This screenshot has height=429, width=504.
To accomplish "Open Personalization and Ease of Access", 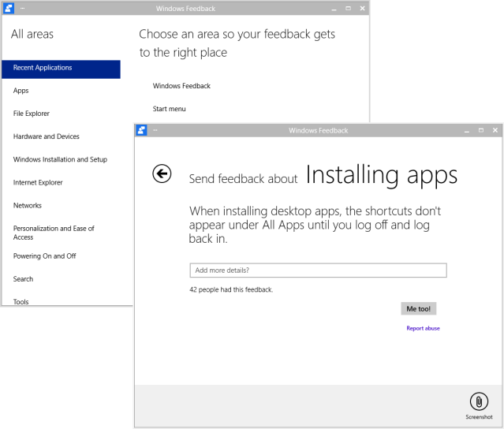I will pyautogui.click(x=54, y=233).
